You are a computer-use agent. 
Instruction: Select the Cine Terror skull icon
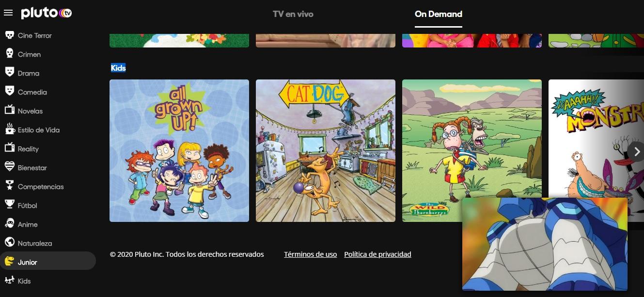click(9, 35)
